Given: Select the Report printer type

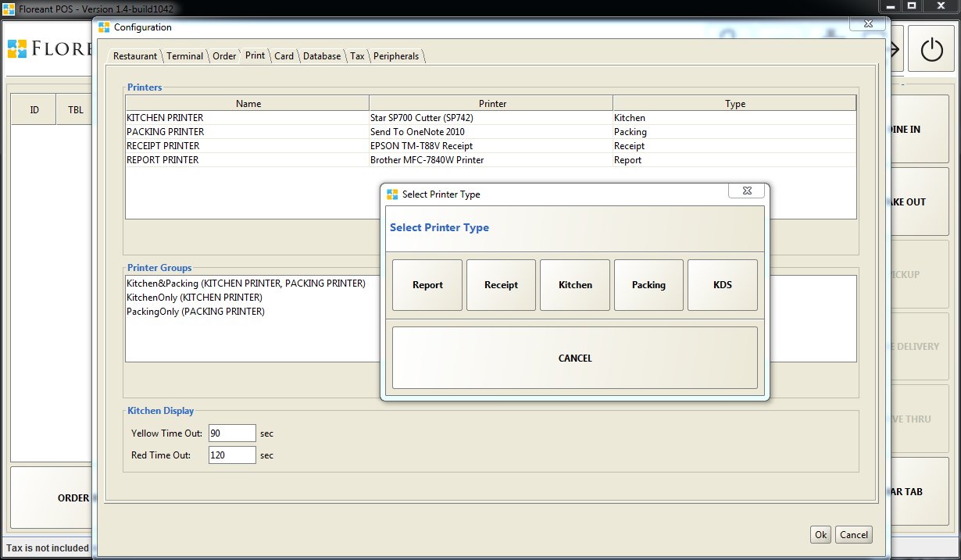Looking at the screenshot, I should tap(427, 284).
